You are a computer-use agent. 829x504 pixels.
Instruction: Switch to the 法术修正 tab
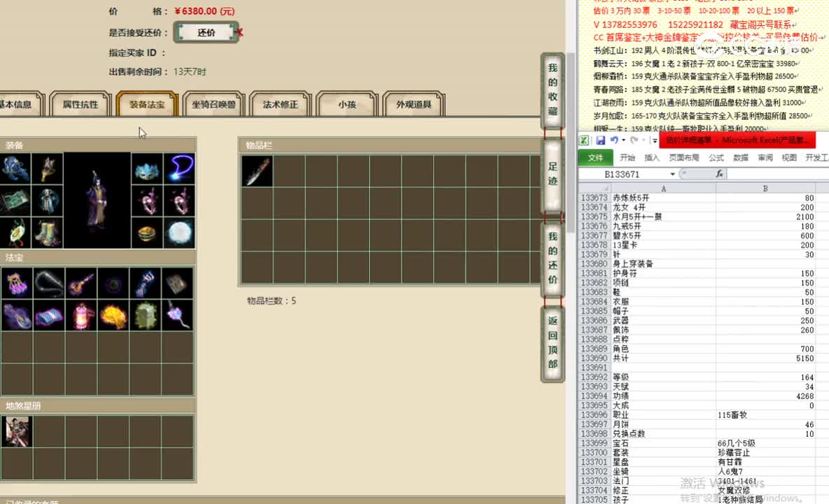280,104
